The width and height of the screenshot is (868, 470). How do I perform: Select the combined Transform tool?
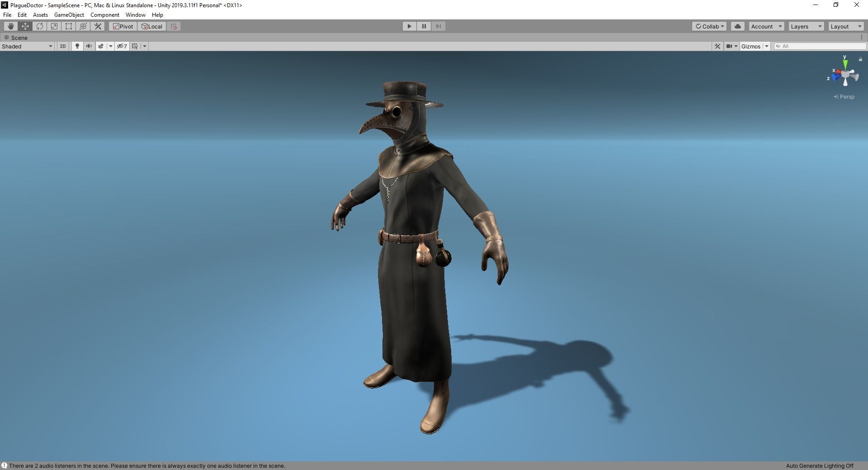click(x=83, y=26)
